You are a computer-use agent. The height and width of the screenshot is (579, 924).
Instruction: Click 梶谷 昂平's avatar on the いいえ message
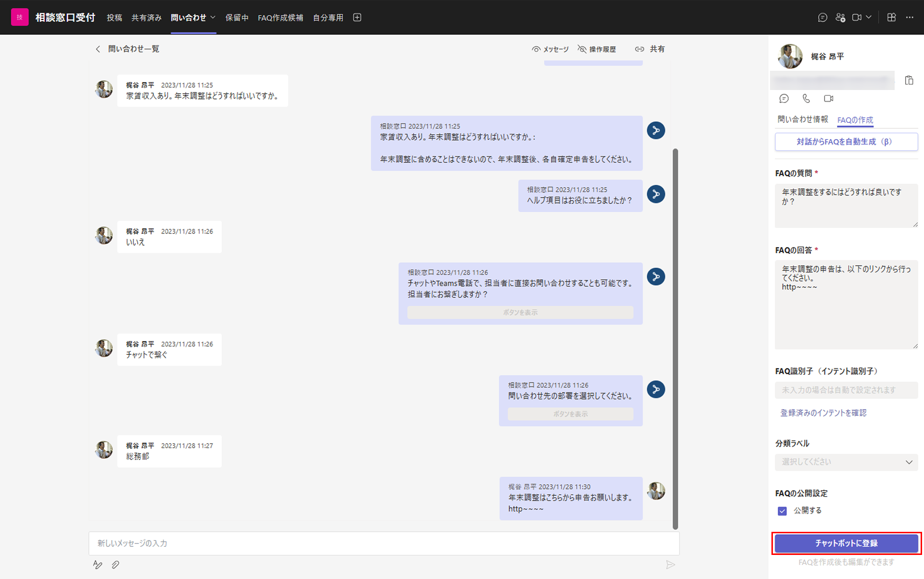pos(104,235)
